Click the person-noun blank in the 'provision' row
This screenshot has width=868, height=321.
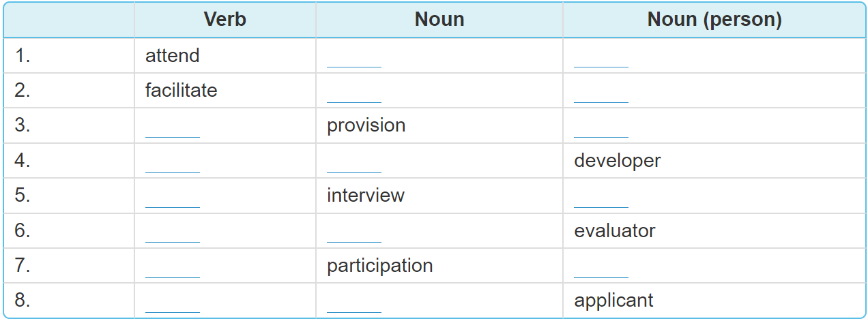click(601, 129)
